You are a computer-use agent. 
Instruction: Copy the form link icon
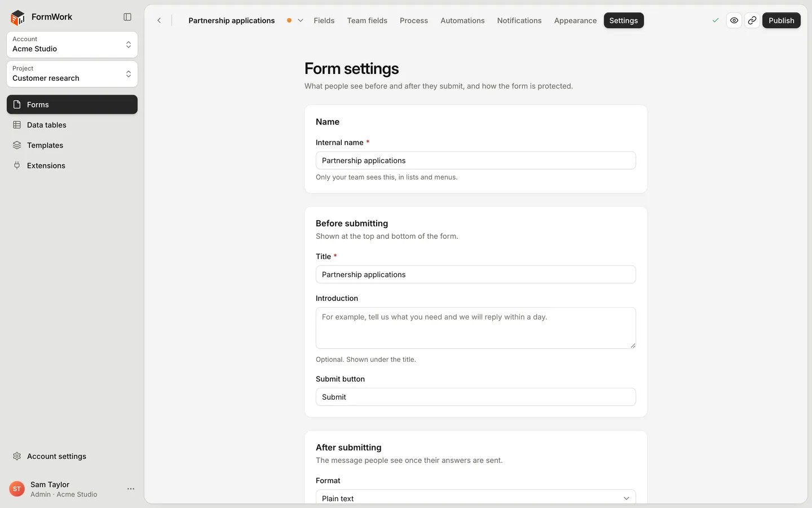click(752, 20)
